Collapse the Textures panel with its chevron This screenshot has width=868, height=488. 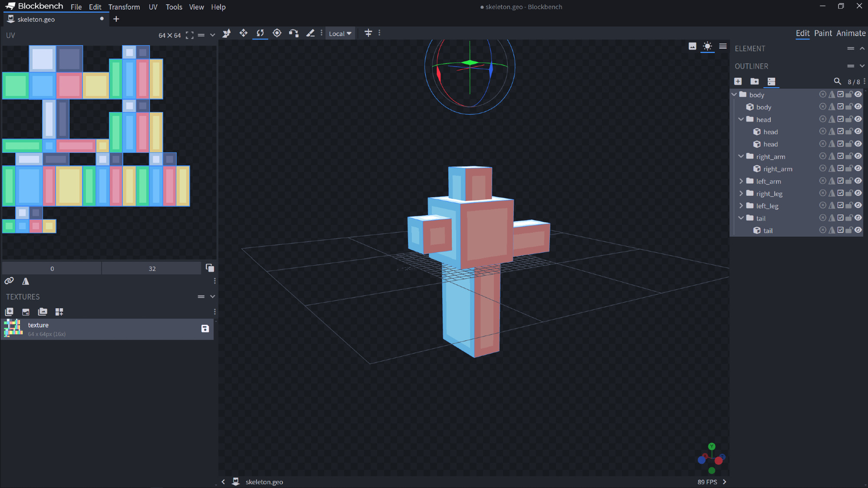[213, 297]
